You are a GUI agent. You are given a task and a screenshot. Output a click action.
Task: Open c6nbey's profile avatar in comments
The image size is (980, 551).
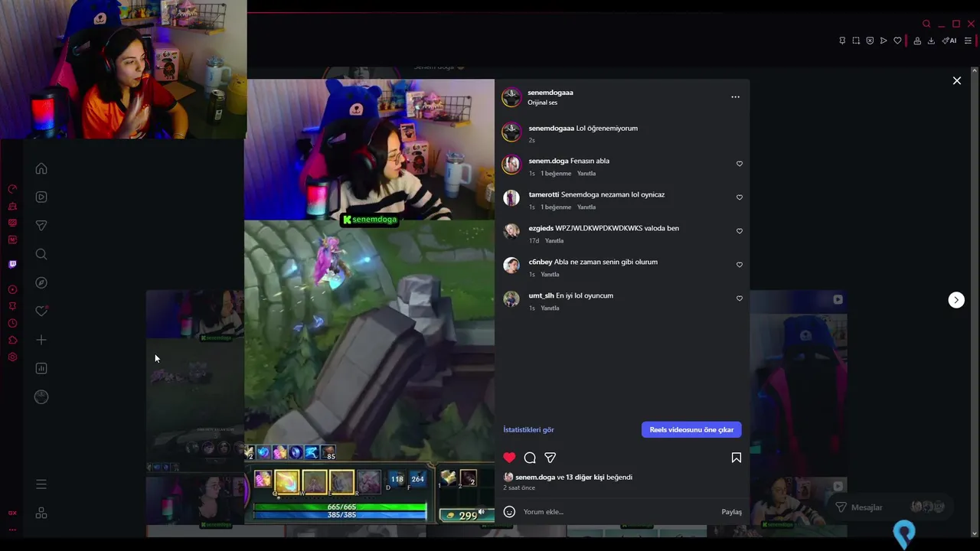(x=511, y=265)
